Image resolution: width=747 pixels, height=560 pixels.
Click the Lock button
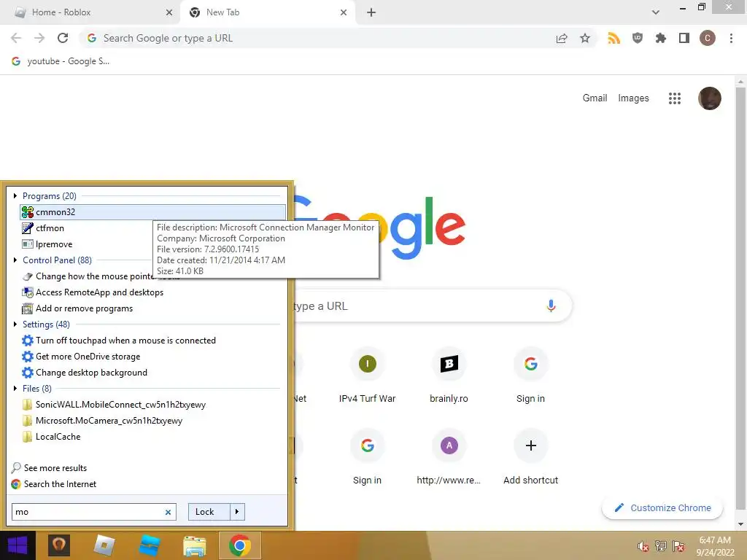click(209, 512)
